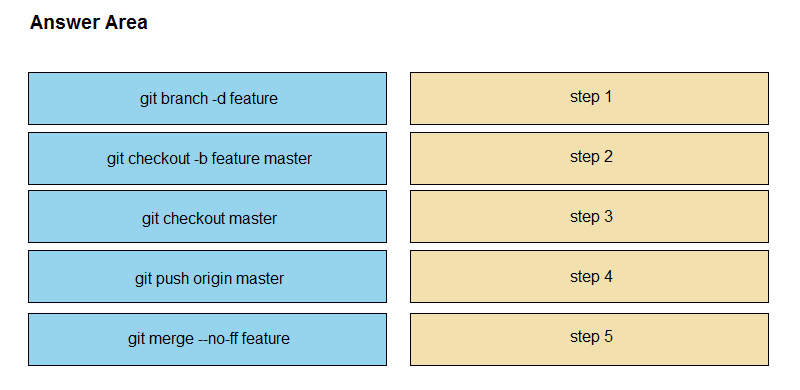This screenshot has height=390, width=800.
Task: Pick the 'git checkout master' command box
Action: (207, 216)
